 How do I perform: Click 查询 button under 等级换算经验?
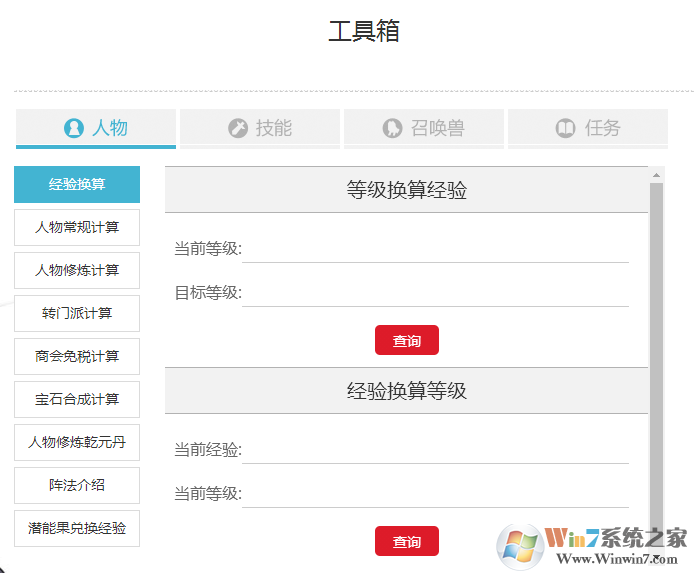(x=407, y=341)
